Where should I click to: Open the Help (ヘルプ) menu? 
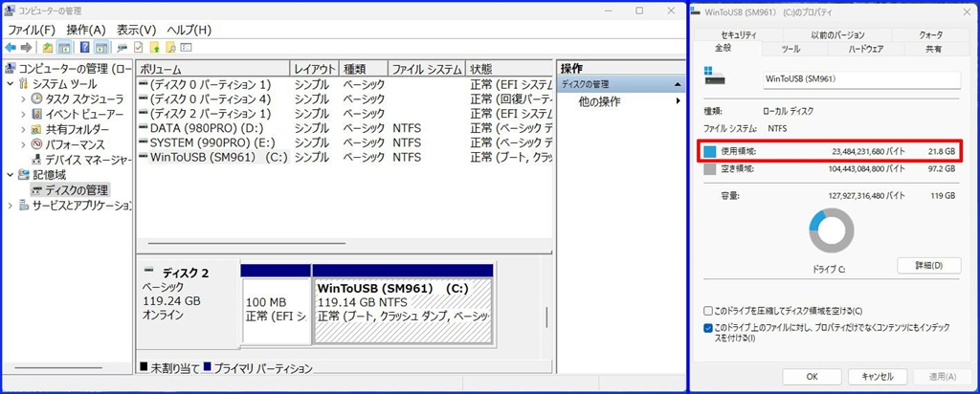coord(189,30)
